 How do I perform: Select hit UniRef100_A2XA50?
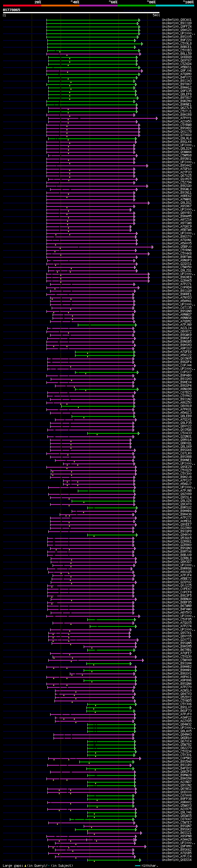[x=177, y=121]
